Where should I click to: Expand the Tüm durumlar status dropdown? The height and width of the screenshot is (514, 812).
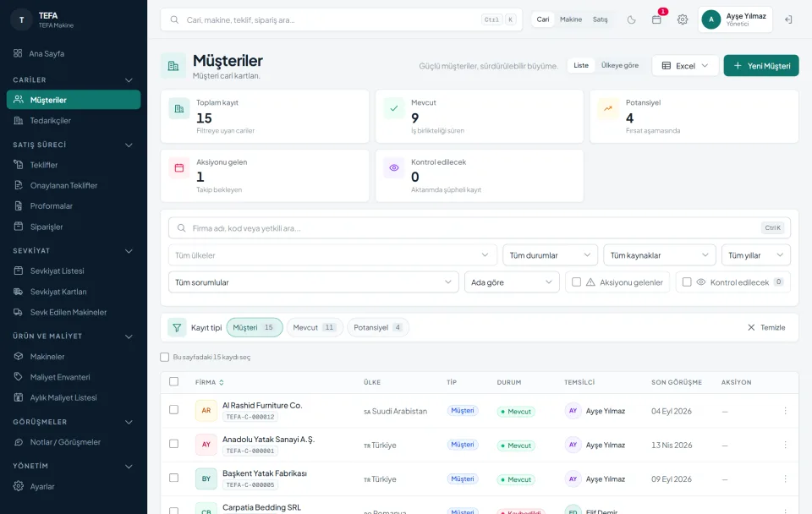click(550, 255)
